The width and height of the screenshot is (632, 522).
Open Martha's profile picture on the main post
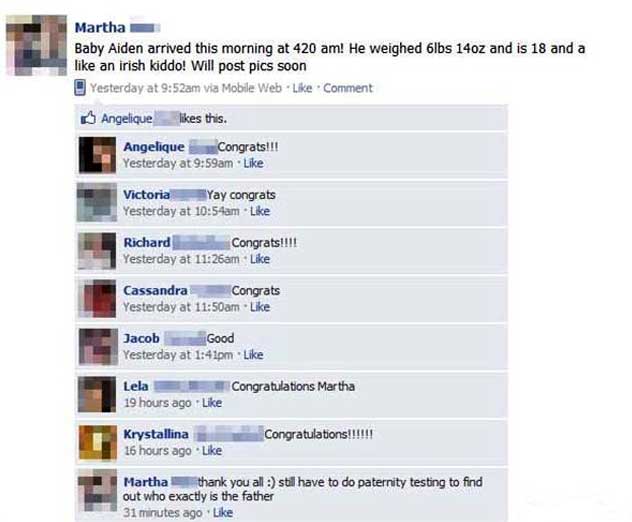coord(36,45)
